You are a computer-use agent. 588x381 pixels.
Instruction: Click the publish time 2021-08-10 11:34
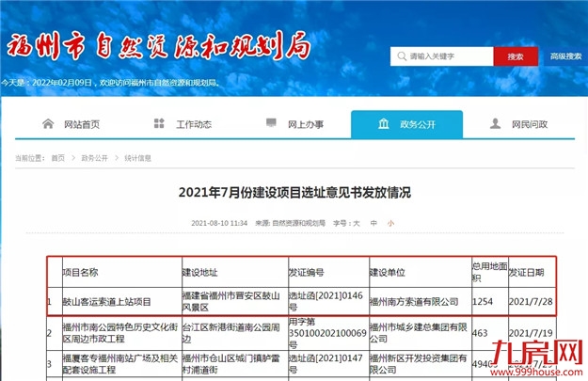(219, 223)
